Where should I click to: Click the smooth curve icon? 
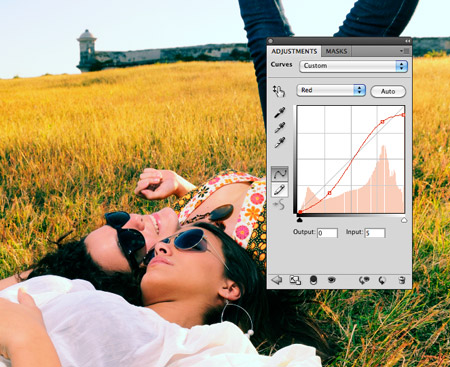click(x=279, y=205)
